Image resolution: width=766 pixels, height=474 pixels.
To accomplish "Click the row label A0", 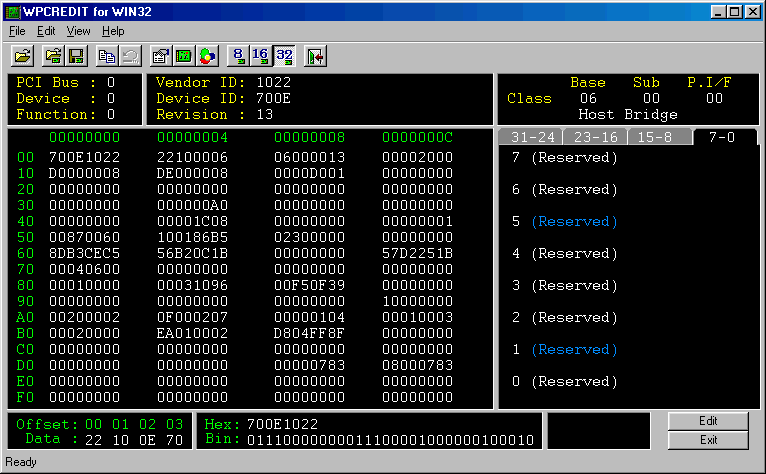I will point(25,318).
